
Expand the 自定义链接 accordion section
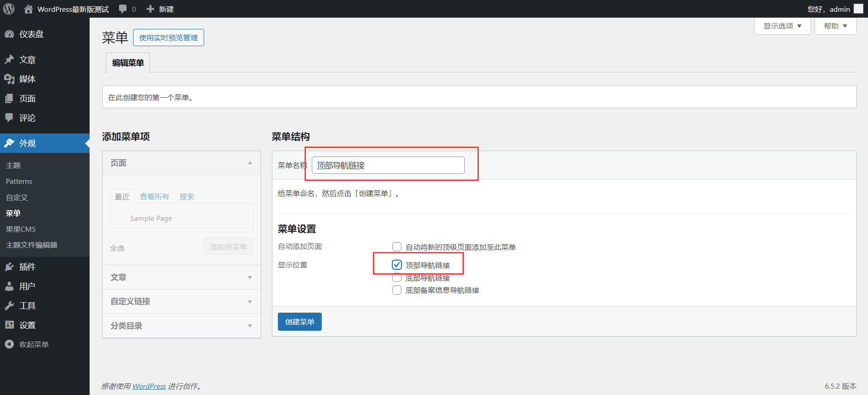[x=182, y=301]
